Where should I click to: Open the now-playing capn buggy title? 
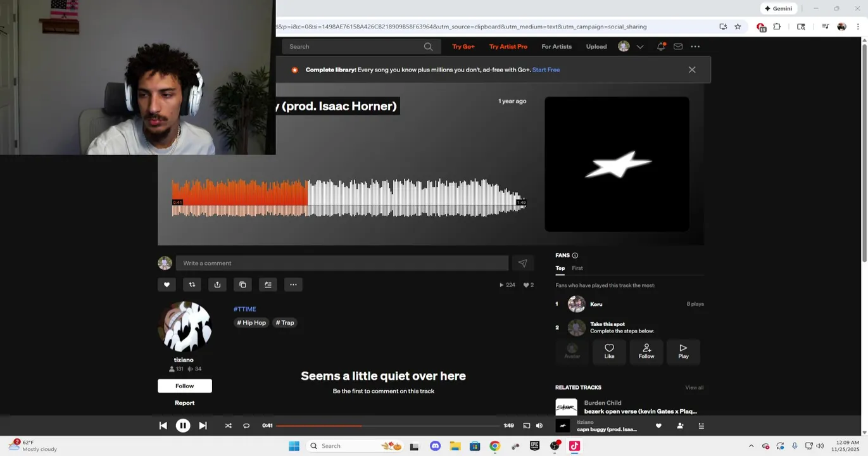[607, 429]
